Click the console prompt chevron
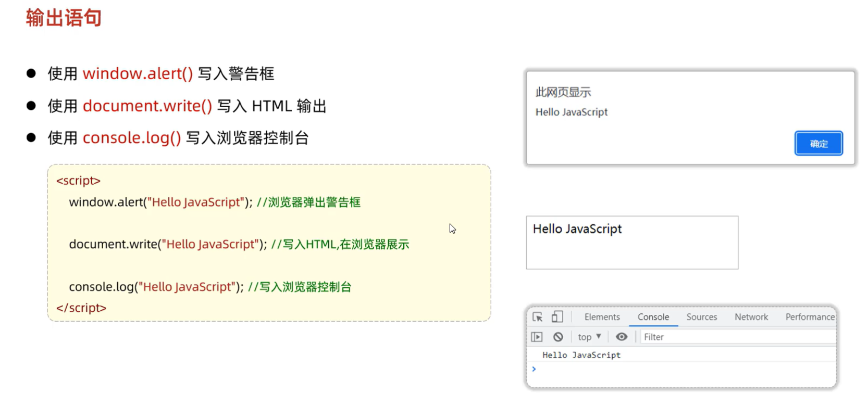This screenshot has height=393, width=868. (x=534, y=369)
